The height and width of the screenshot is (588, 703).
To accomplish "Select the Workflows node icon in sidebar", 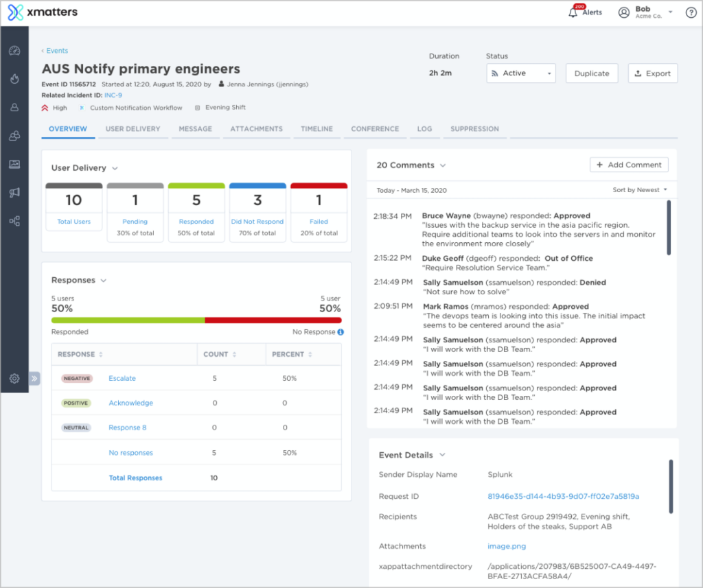I will pos(14,220).
